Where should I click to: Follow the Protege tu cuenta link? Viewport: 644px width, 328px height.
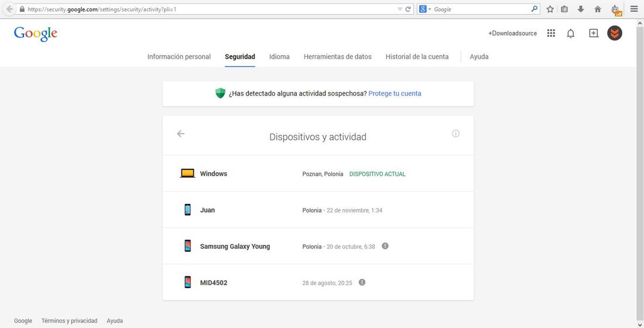[395, 93]
